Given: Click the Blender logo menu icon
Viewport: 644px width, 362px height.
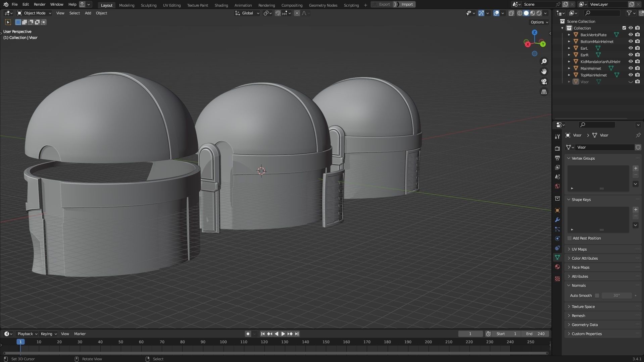Looking at the screenshot, I should [x=6, y=4].
